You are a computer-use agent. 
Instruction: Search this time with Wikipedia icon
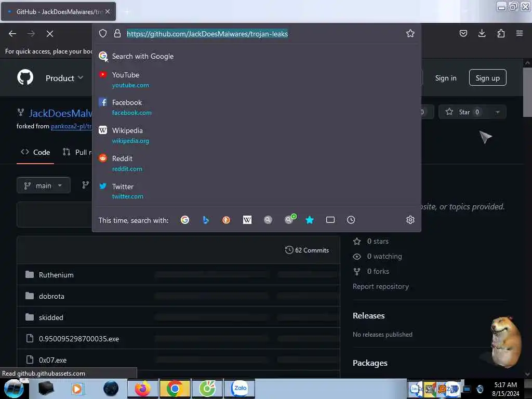pos(247,220)
